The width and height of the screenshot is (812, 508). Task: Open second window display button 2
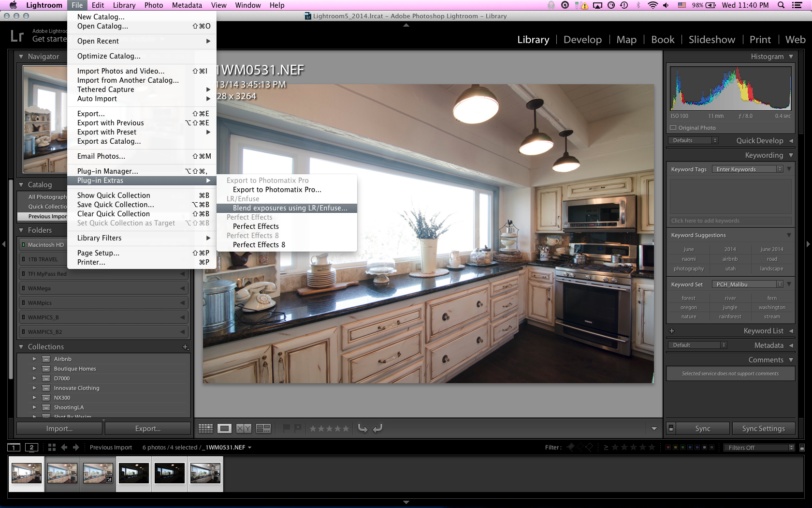tap(31, 448)
